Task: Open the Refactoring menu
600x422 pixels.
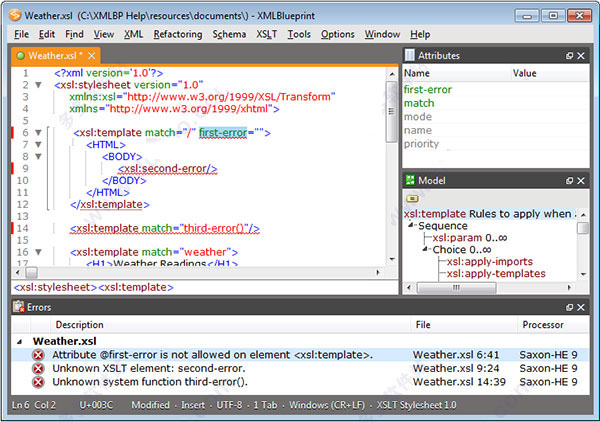Action: tap(177, 34)
